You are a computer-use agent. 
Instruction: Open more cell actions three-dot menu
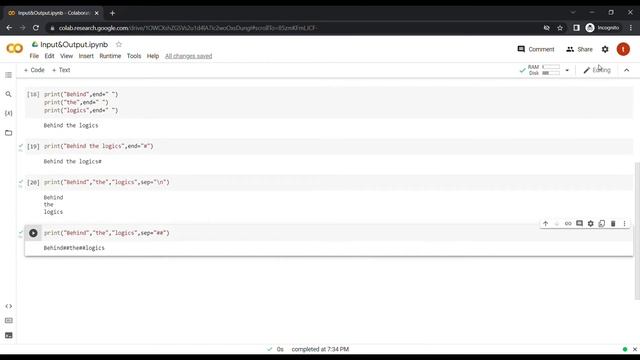624,224
